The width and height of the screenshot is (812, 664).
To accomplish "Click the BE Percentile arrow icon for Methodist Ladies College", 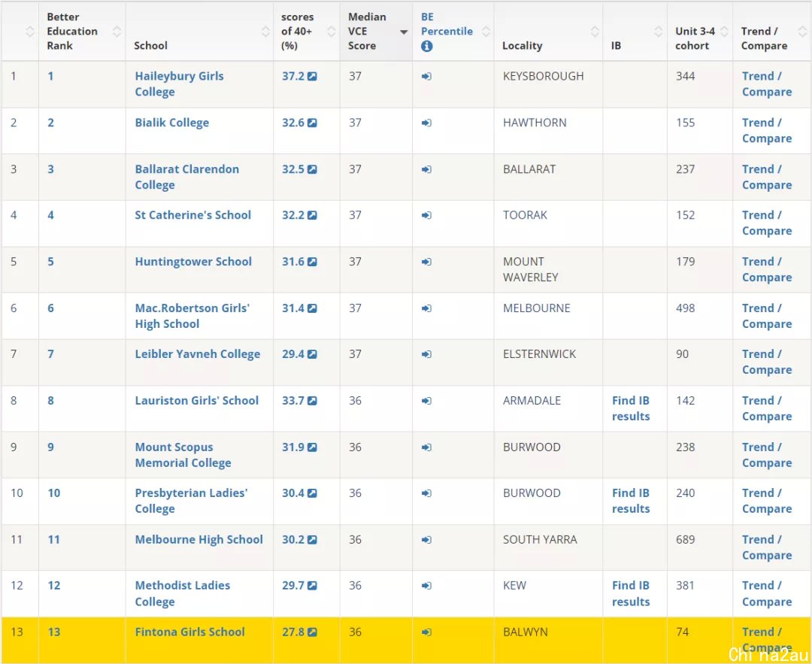I will 427,586.
